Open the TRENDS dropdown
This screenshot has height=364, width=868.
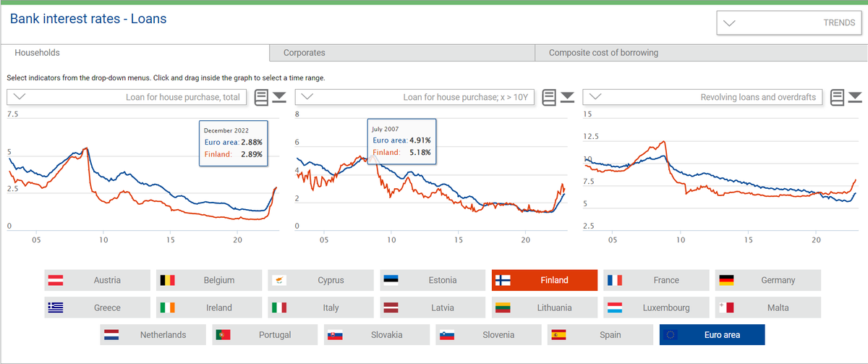(x=788, y=22)
